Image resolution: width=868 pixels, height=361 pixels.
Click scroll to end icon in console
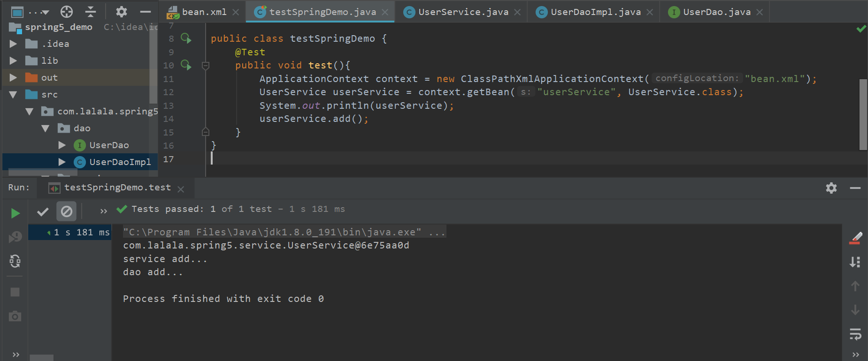855,262
